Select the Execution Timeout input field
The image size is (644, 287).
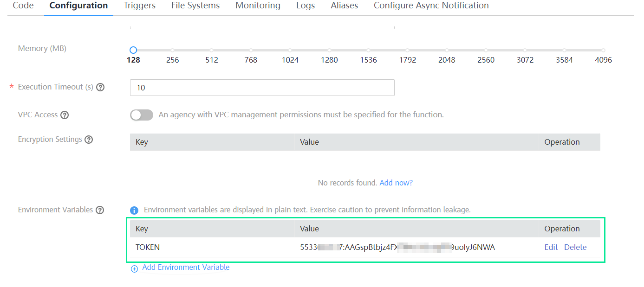(262, 87)
